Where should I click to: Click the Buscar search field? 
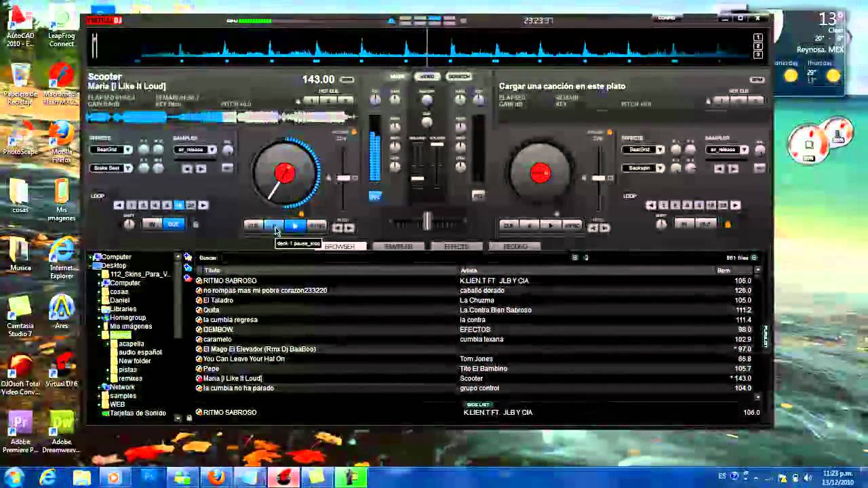click(380, 258)
